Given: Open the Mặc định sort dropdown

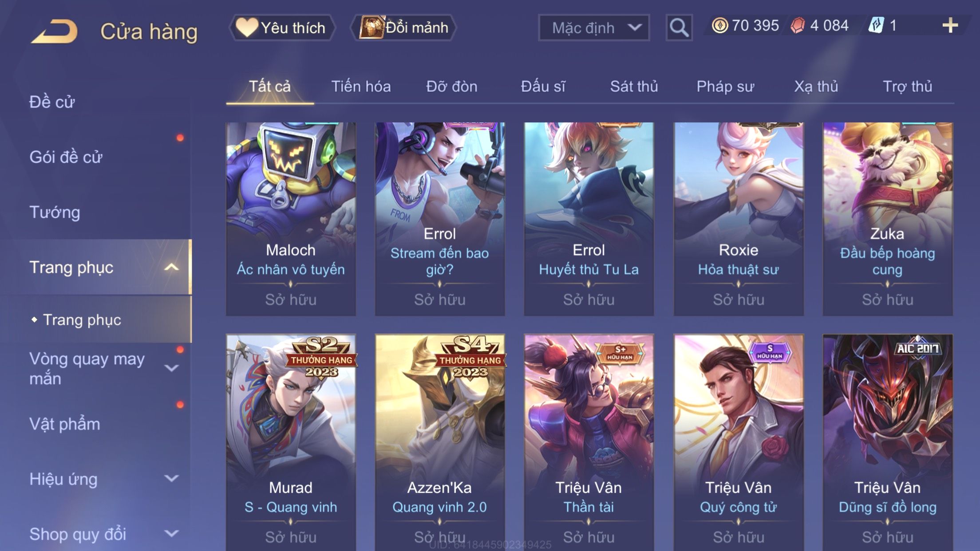Looking at the screenshot, I should [x=594, y=28].
